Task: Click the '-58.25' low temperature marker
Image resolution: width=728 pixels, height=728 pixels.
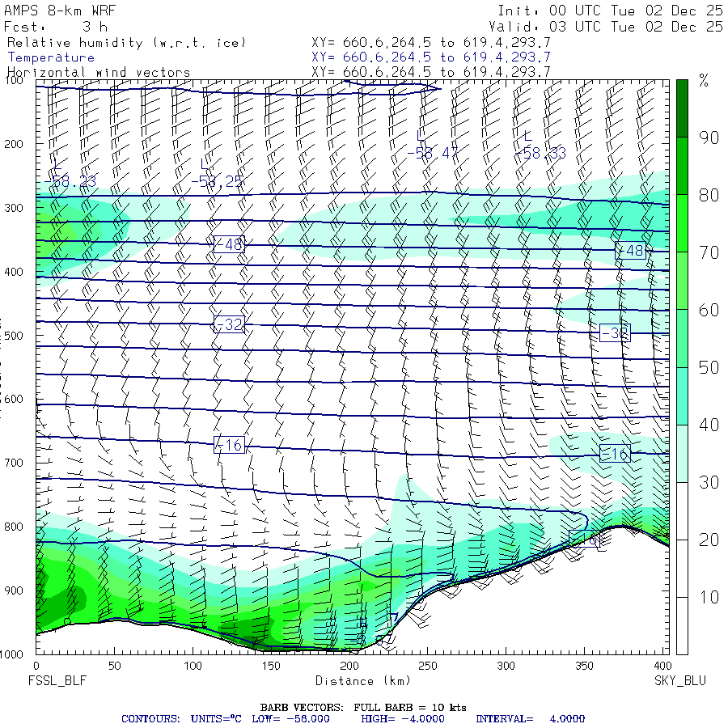Action: (217, 181)
